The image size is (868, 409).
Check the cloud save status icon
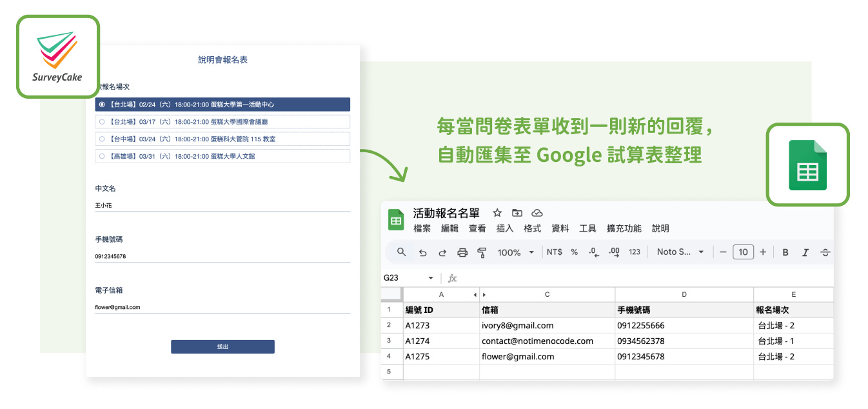pos(537,212)
